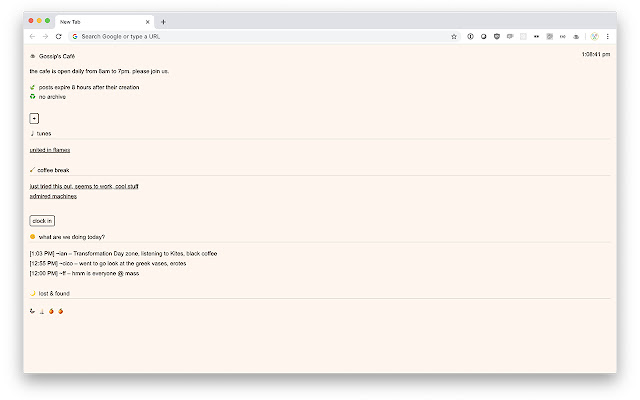Click the profile avatar icon in toolbar
The width and height of the screenshot is (640, 400).
pyautogui.click(x=593, y=36)
